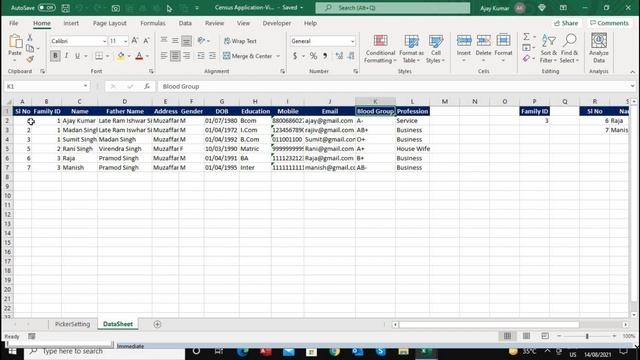Click Delete cells icon

pyautogui.click(x=483, y=41)
